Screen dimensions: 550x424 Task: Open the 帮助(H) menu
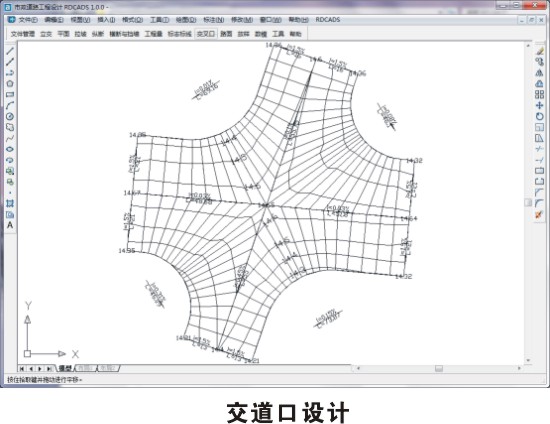pyautogui.click(x=299, y=20)
